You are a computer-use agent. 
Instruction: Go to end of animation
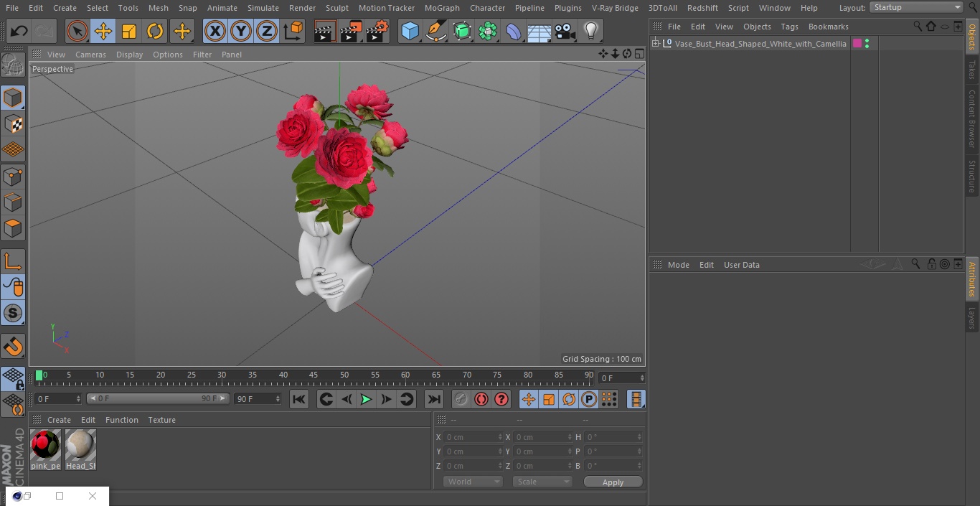[x=434, y=399]
